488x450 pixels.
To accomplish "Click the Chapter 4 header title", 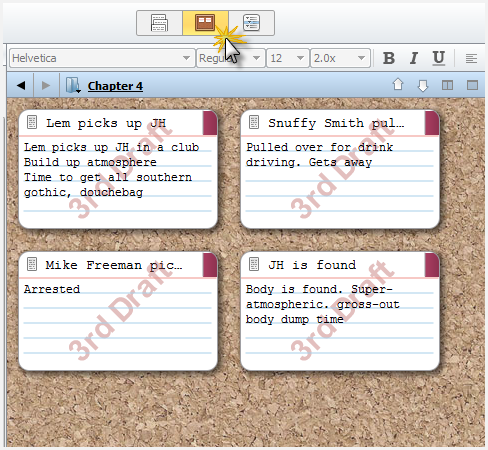I will (115, 86).
